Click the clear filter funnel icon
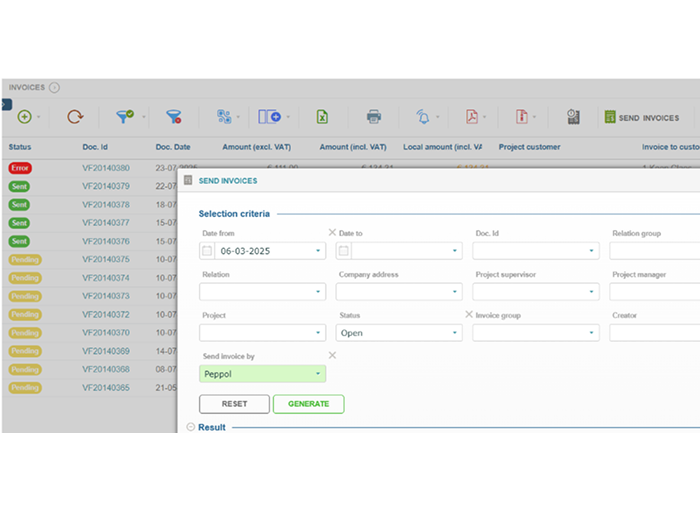The image size is (700, 510). click(174, 117)
